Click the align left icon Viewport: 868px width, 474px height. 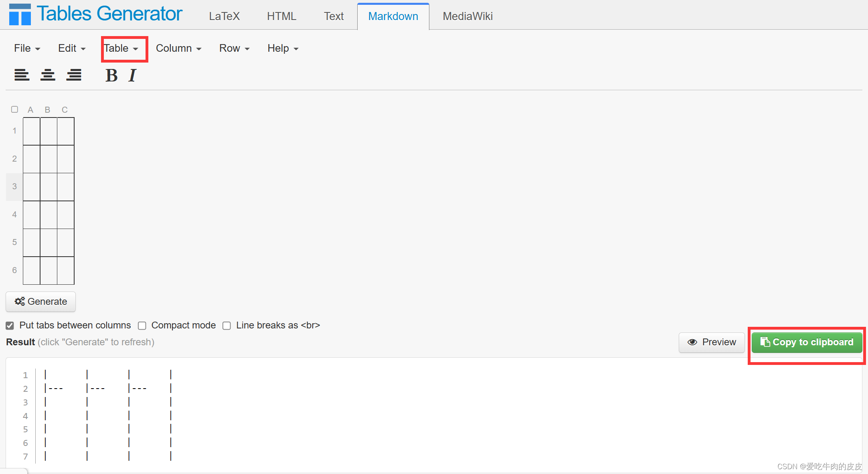pos(22,75)
